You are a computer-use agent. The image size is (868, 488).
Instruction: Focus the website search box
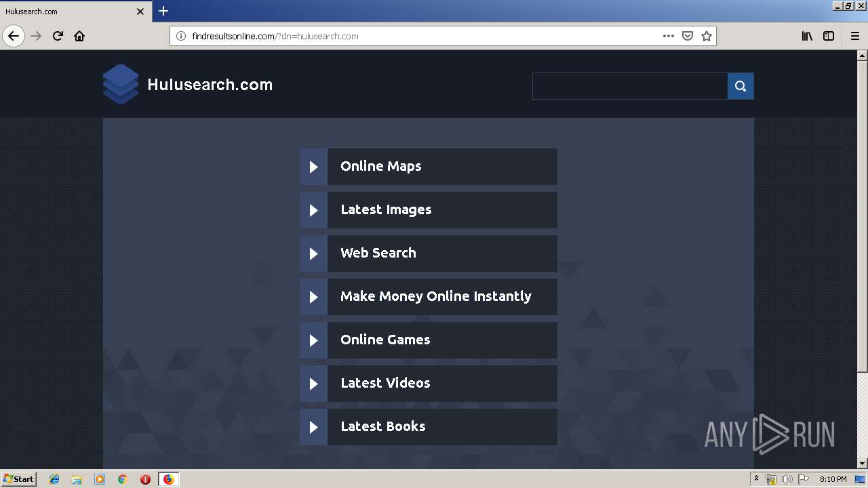click(630, 86)
